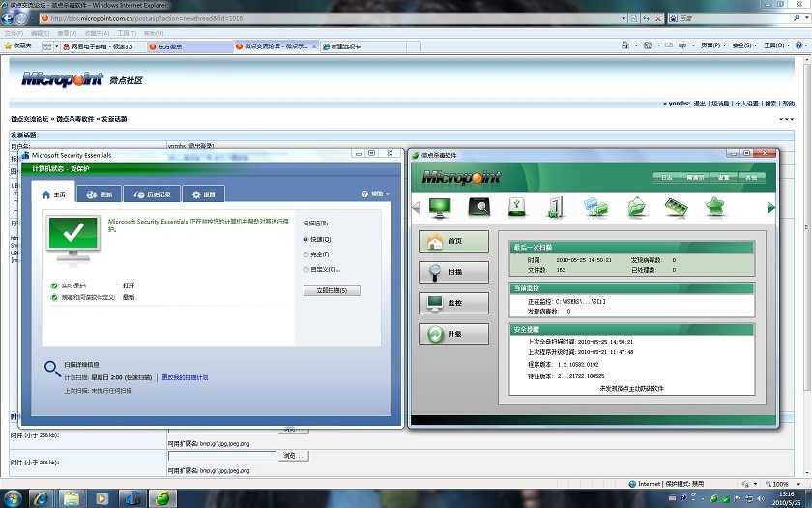Open the 扫描 scan page in Micropoint
The image size is (812, 508).
pos(453,272)
